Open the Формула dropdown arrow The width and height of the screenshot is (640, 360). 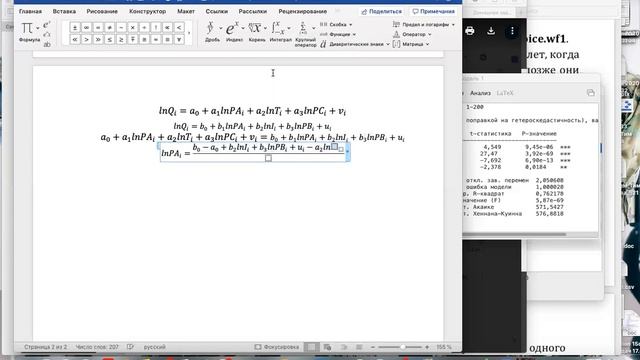click(x=38, y=28)
